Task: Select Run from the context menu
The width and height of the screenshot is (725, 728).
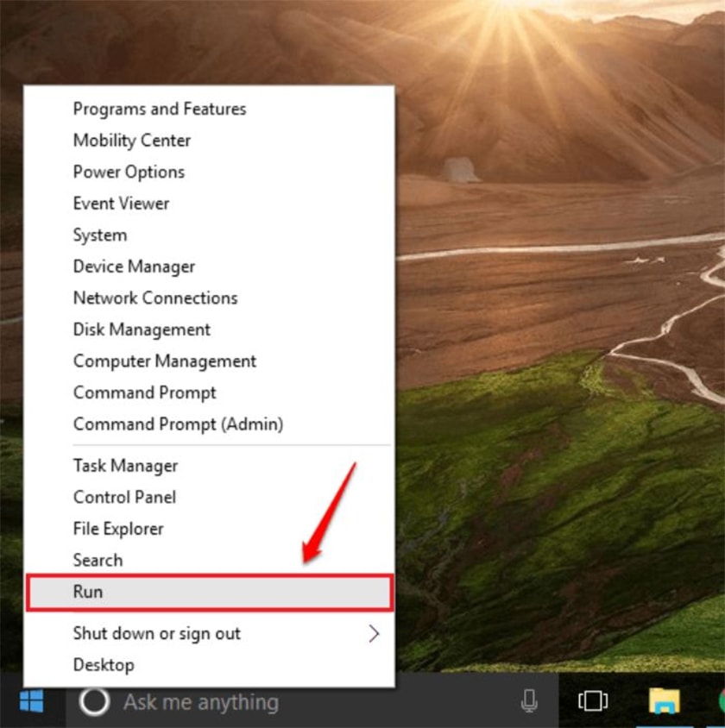Action: [x=88, y=592]
